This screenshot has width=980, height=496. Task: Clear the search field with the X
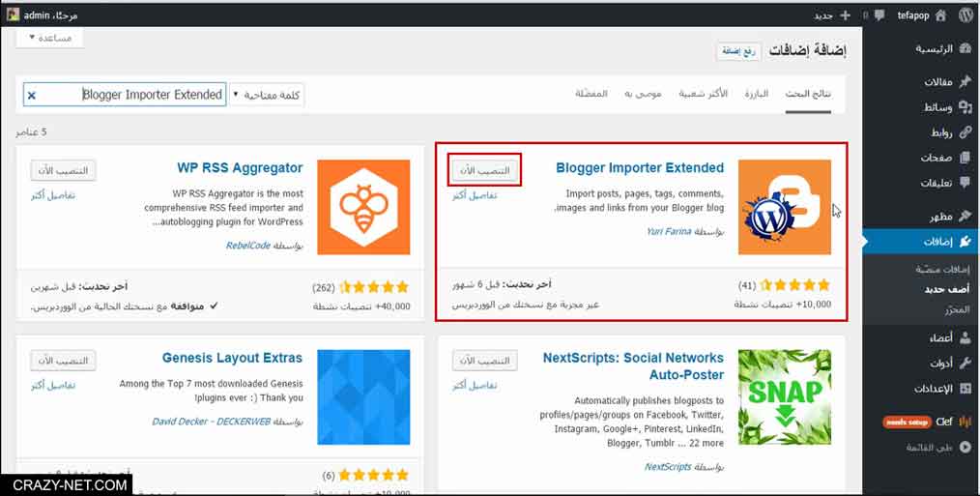click(x=32, y=95)
